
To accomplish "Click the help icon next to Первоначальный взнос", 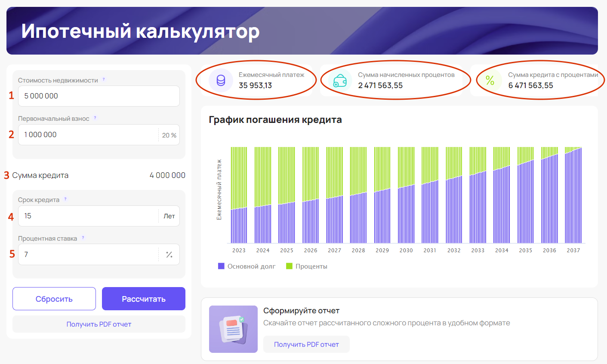I will (x=95, y=118).
